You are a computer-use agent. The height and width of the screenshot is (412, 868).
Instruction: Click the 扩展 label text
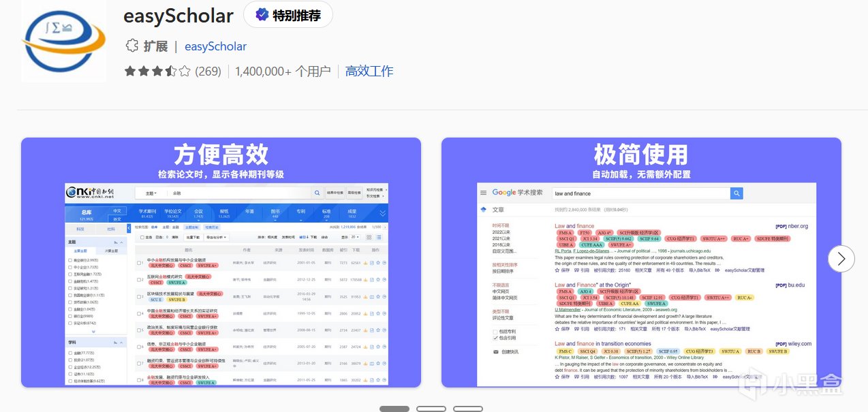point(155,46)
